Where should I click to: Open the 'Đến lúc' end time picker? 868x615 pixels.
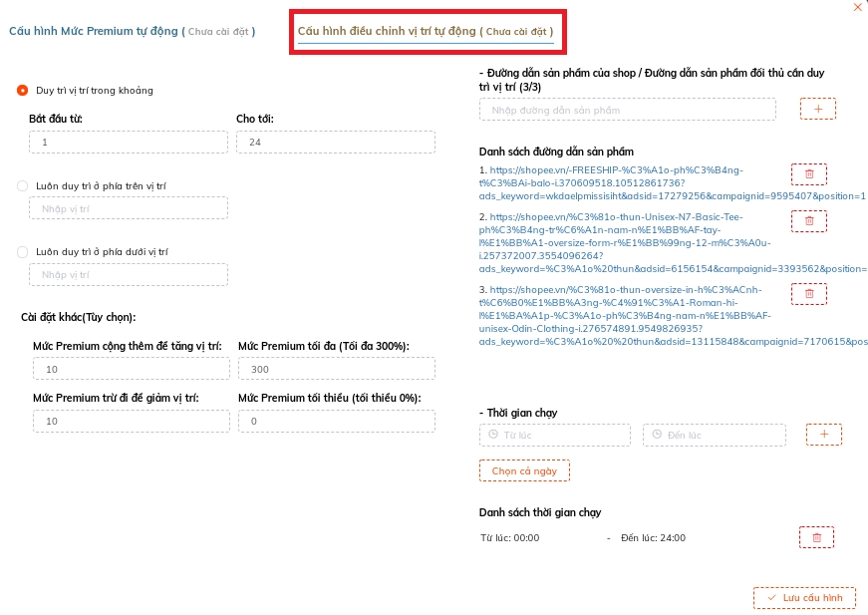point(715,436)
